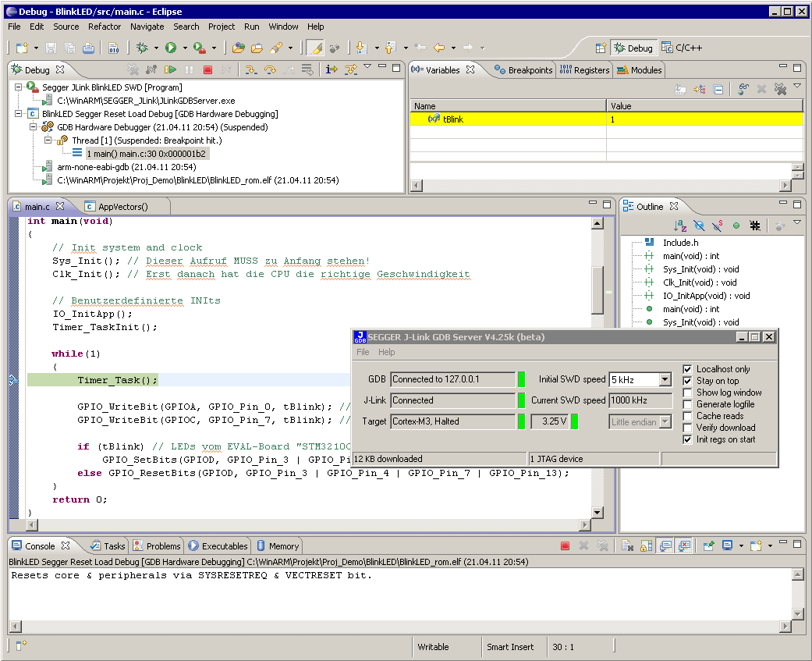
Task: Open the Navigate menu
Action: pos(147,27)
